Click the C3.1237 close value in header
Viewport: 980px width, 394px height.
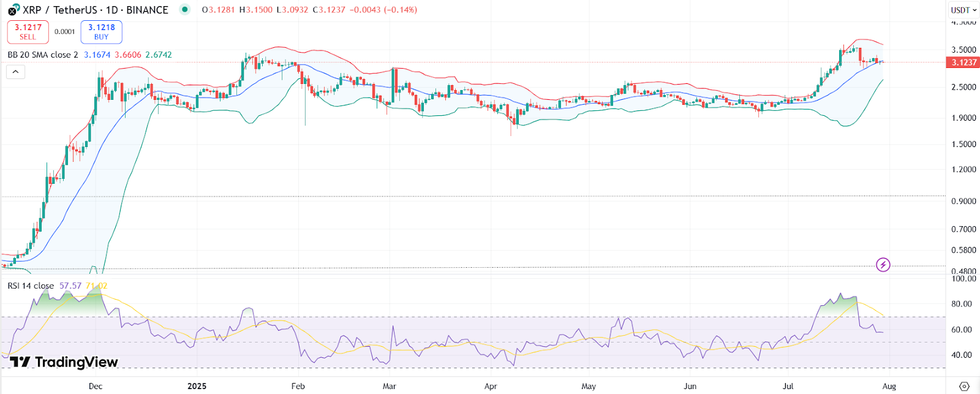328,10
